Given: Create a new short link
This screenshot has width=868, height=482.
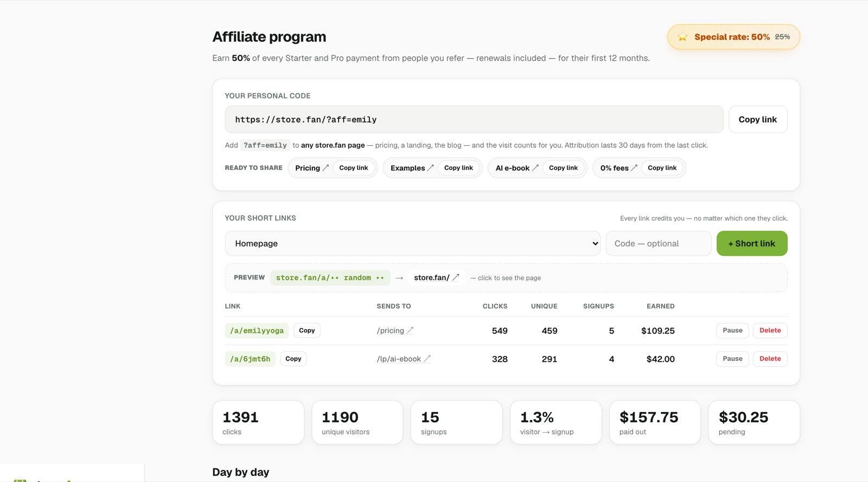Looking at the screenshot, I should pos(752,243).
